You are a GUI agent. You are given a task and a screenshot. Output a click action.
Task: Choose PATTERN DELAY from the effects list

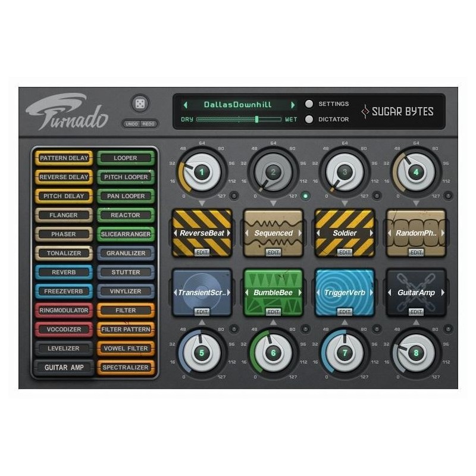coord(64,158)
